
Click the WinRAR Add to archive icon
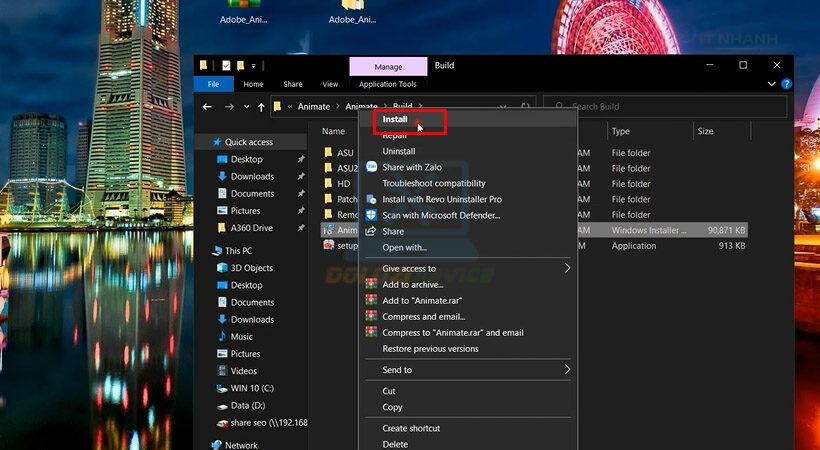point(371,284)
